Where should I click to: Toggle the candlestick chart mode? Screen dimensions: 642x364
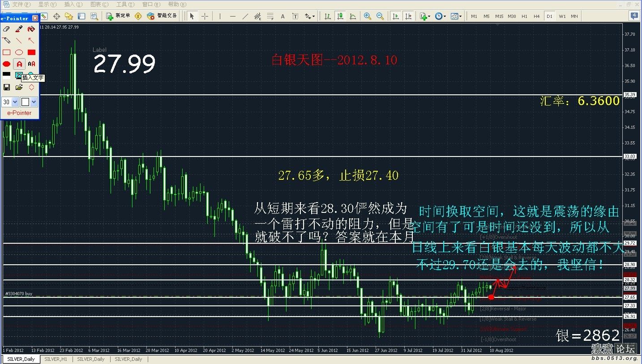point(340,16)
